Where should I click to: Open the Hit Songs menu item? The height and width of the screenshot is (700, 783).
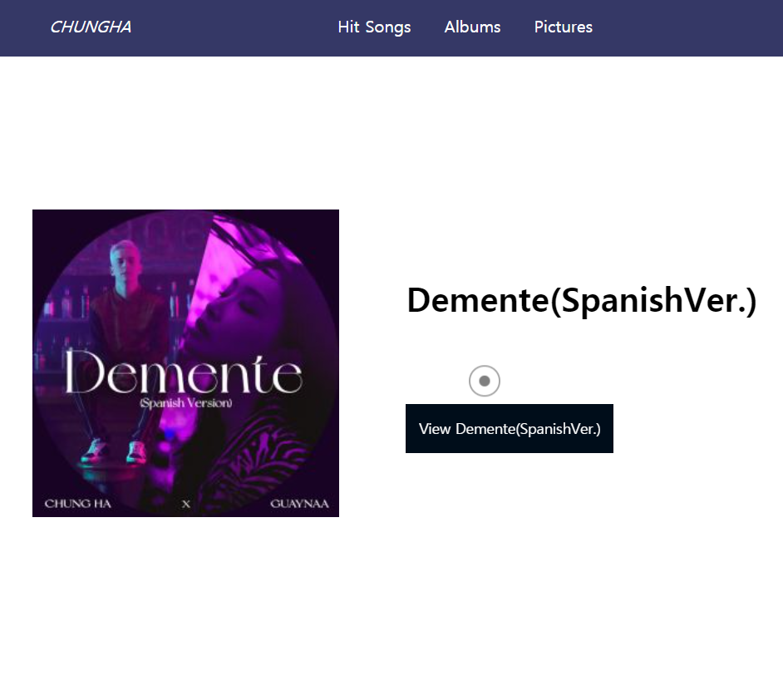pos(374,27)
